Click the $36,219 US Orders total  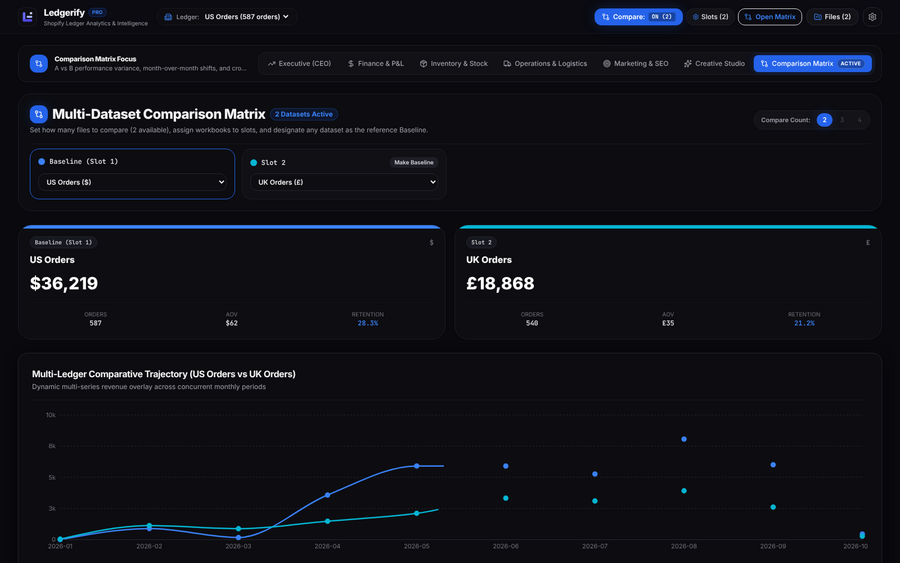pyautogui.click(x=64, y=283)
